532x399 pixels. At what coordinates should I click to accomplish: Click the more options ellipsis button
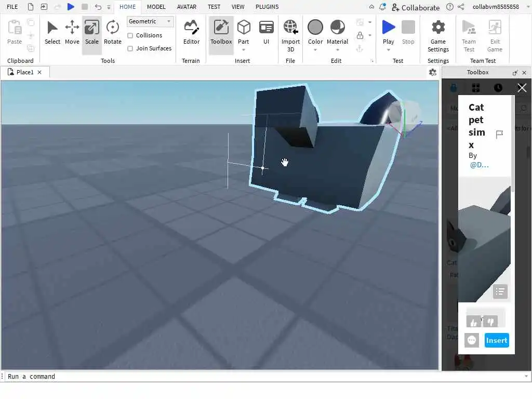(472, 340)
